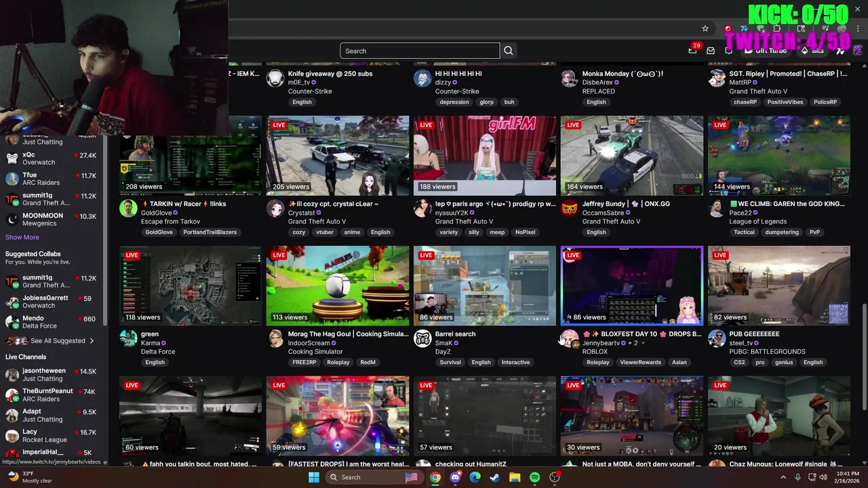Open jasontheween in Live Channels
The width and height of the screenshot is (868, 488).
click(52, 375)
